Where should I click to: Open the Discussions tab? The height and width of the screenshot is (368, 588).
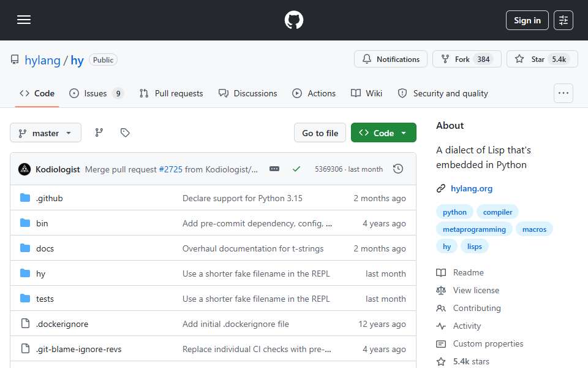[248, 93]
